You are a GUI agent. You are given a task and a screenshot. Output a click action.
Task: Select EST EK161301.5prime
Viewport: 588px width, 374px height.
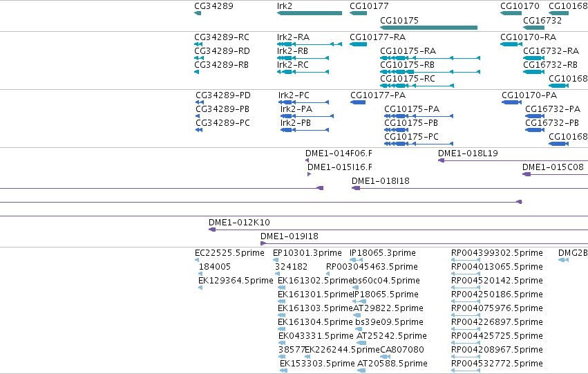point(315,294)
